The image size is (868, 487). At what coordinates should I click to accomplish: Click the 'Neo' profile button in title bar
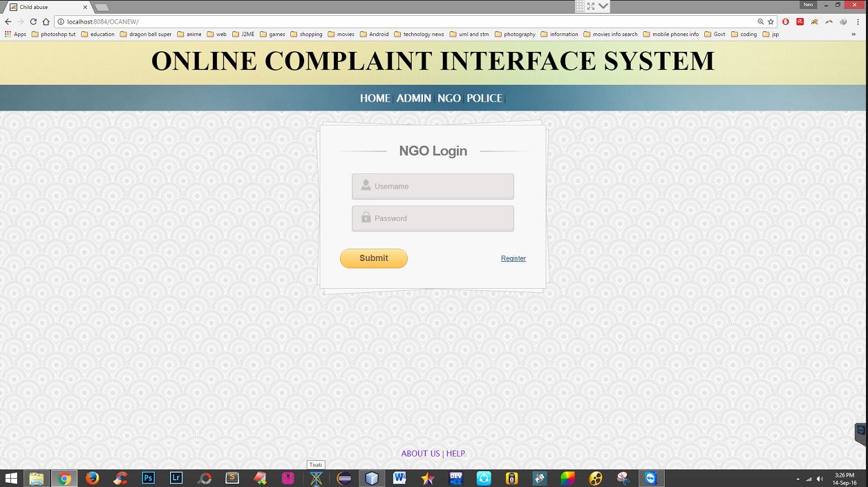[x=808, y=5]
